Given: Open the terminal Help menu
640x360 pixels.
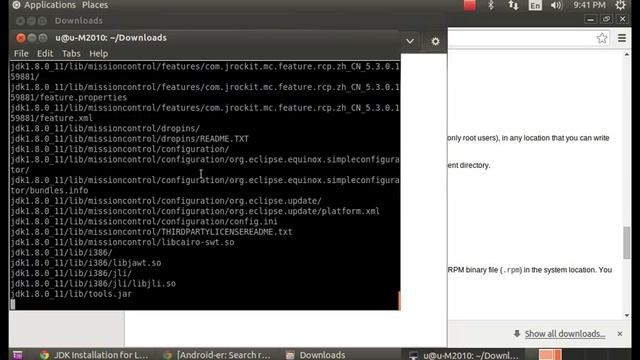Looking at the screenshot, I should pos(98,53).
